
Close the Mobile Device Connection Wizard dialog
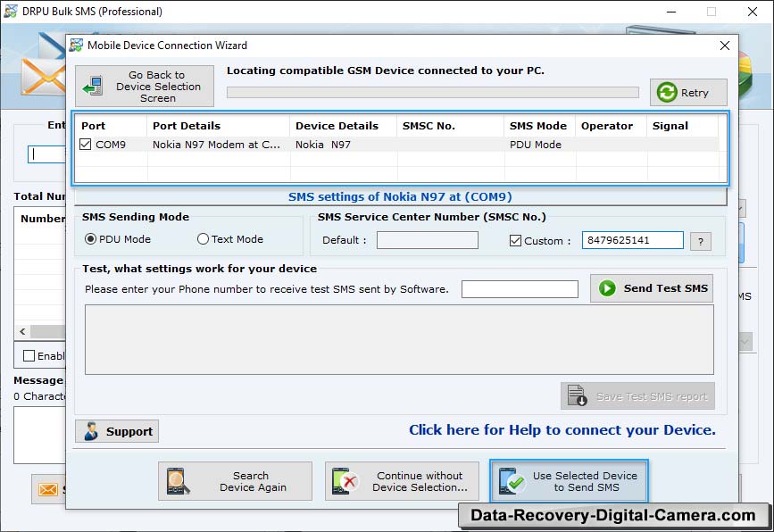pos(725,46)
